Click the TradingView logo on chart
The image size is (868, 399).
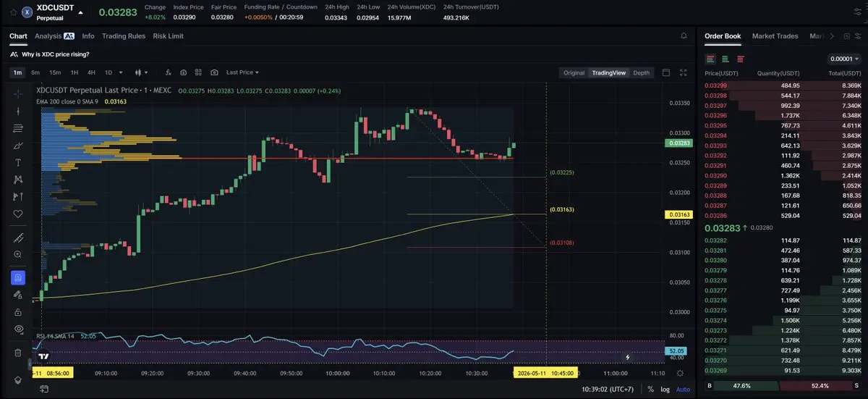click(44, 356)
